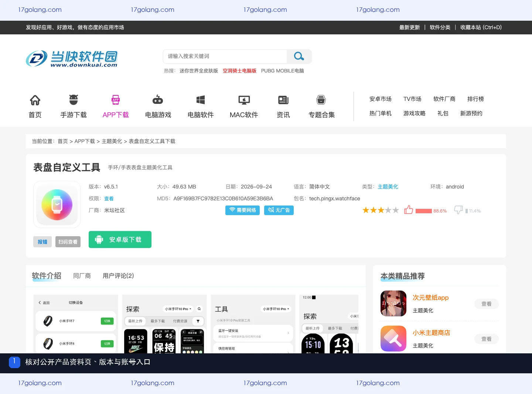Screen dimensions: 532x394
Task: Open MAC软件 via the monitor icon
Action: coord(244,100)
